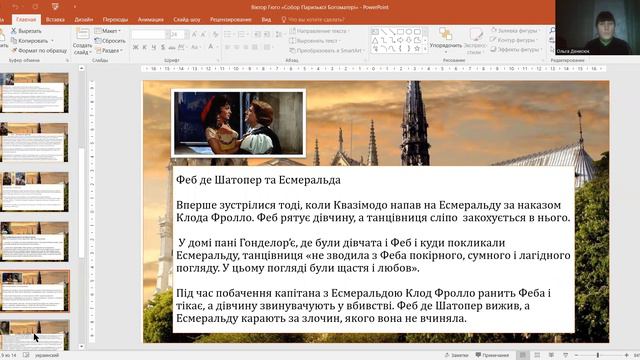Increase font size with the large A
640x360 pixels.
point(195,34)
